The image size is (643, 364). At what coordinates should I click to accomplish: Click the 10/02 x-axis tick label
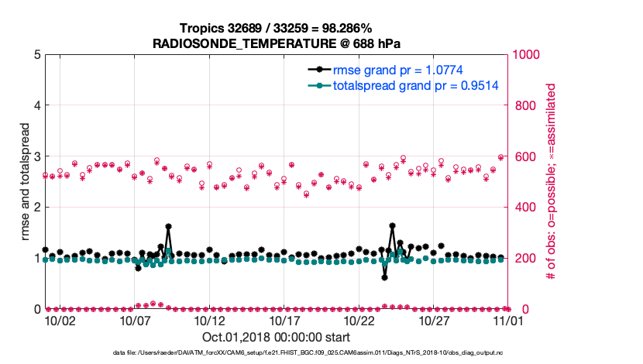60,321
